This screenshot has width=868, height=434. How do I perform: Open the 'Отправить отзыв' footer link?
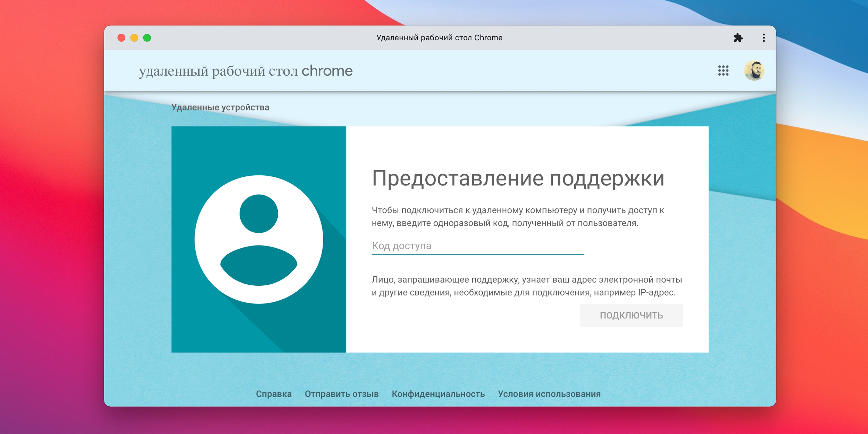[342, 394]
